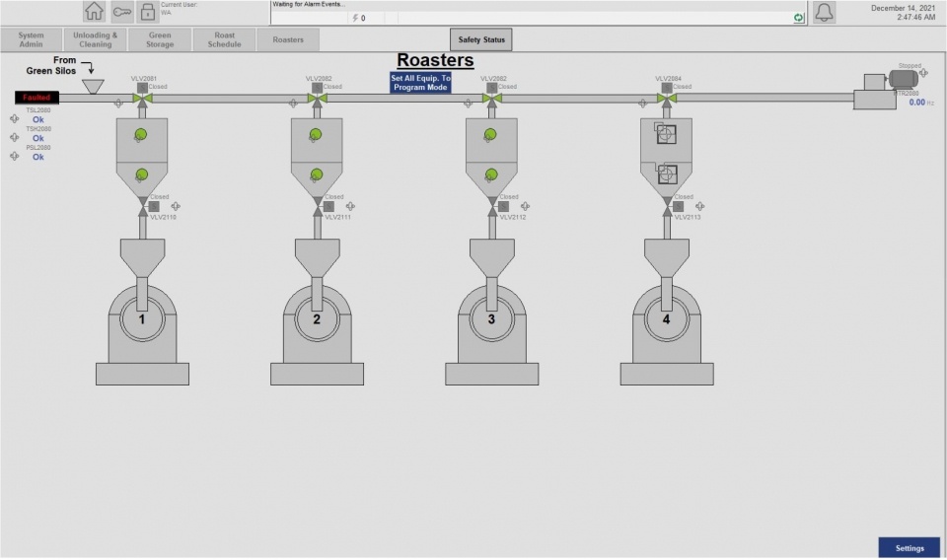
Task: Open the Green Storage tab
Action: pos(160,39)
